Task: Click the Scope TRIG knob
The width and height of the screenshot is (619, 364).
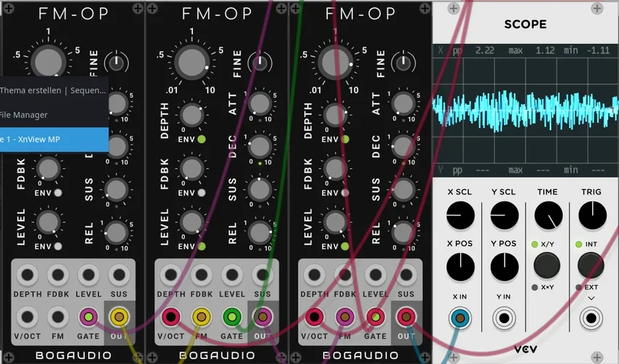Action: tap(592, 215)
